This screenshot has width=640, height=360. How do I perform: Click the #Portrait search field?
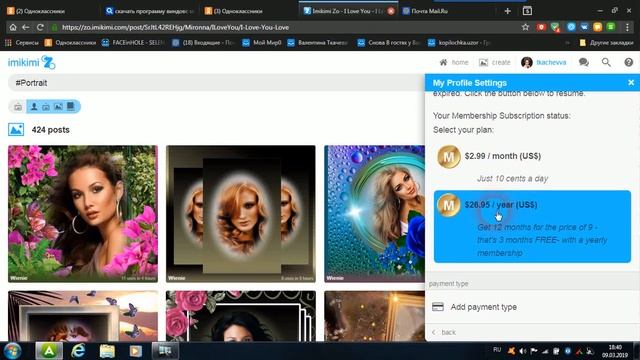pos(216,83)
